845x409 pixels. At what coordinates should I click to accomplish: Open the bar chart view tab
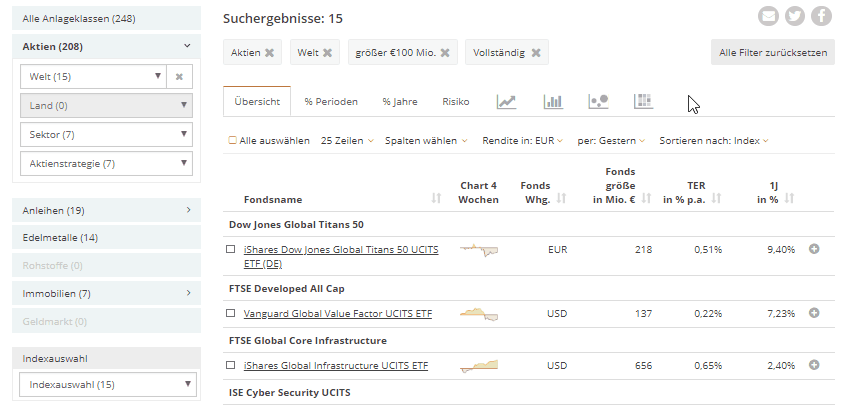(x=553, y=101)
